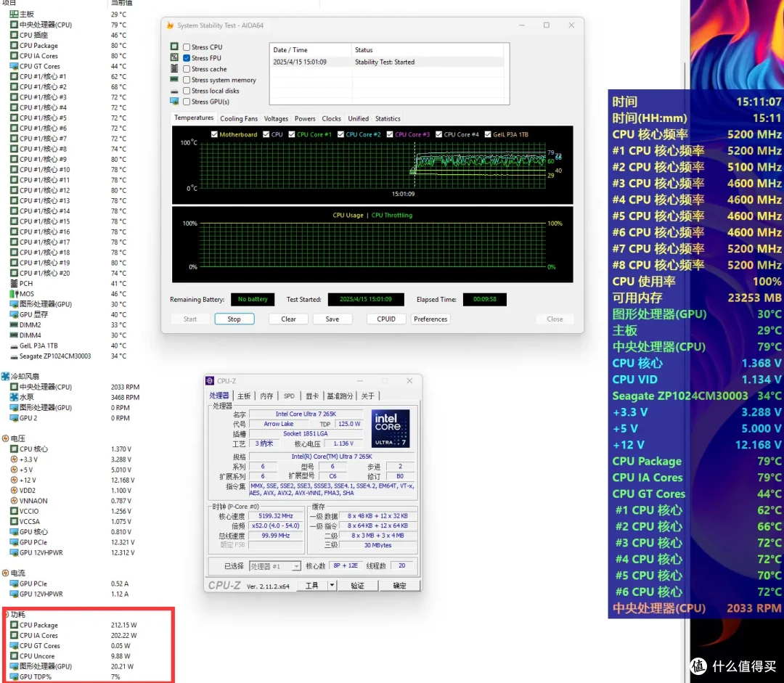Click the CPU-Z 验证 button
The image size is (784, 683).
(x=357, y=586)
